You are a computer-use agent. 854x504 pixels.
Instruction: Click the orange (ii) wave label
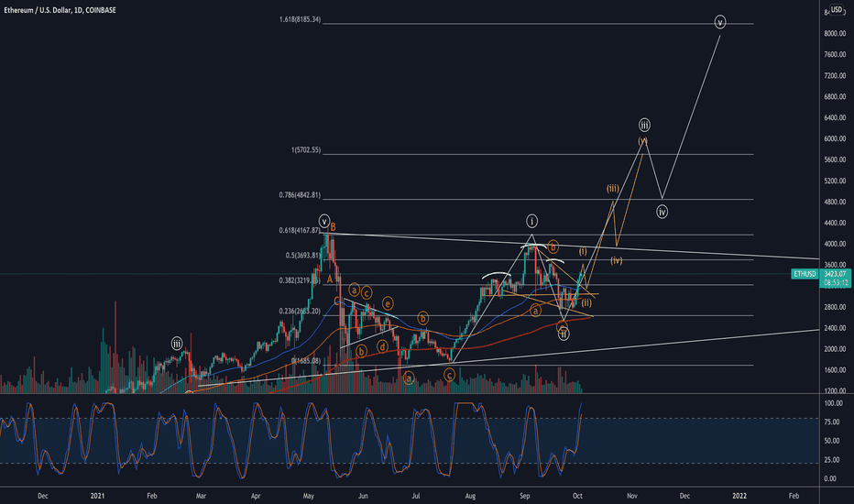[x=586, y=302]
